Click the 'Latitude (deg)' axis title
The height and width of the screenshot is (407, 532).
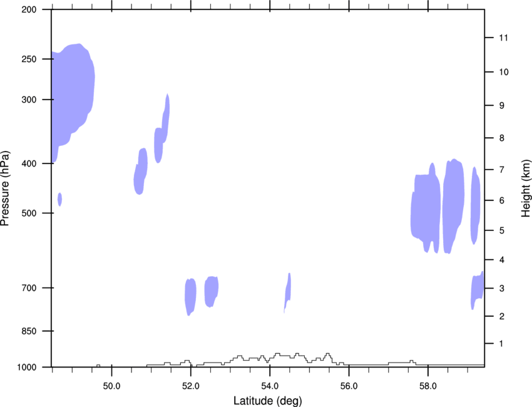pos(267,401)
